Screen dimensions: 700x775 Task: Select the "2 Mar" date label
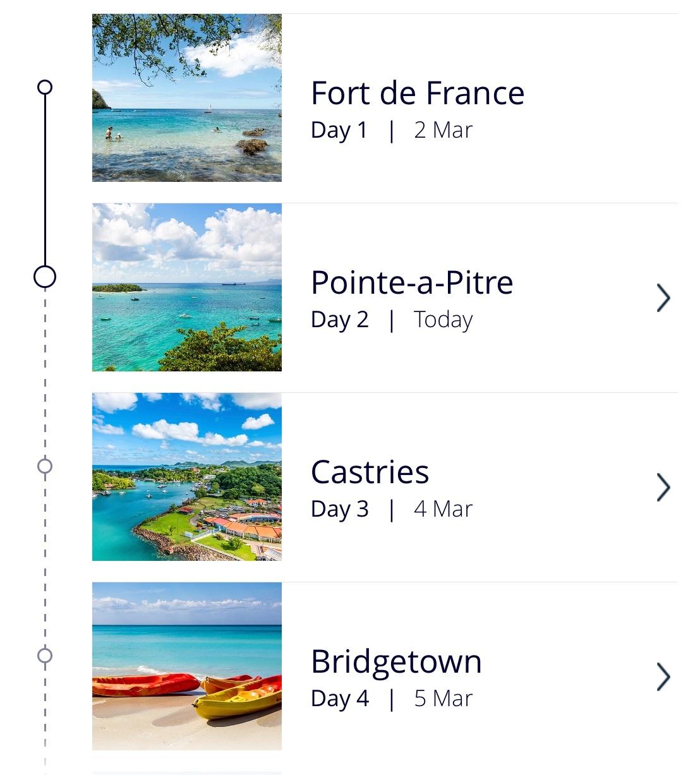coord(443,130)
